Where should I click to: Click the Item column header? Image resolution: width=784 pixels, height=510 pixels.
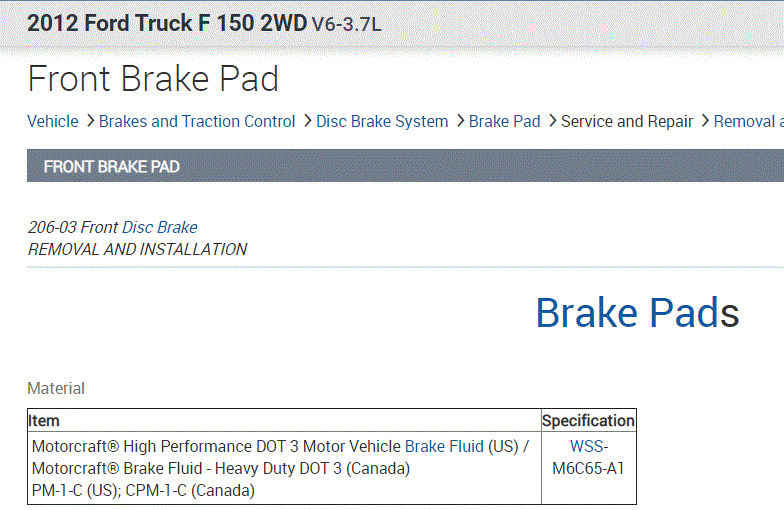44,421
